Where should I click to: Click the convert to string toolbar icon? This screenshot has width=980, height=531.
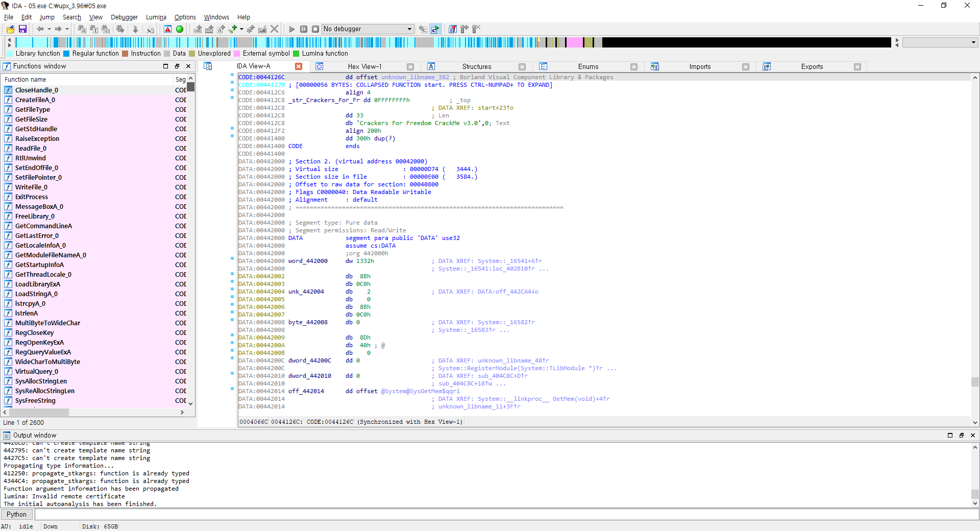221,29
